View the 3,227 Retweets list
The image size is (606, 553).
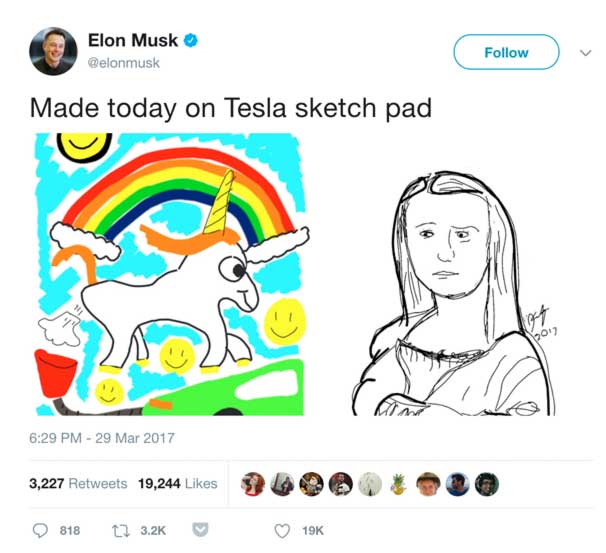(x=78, y=483)
